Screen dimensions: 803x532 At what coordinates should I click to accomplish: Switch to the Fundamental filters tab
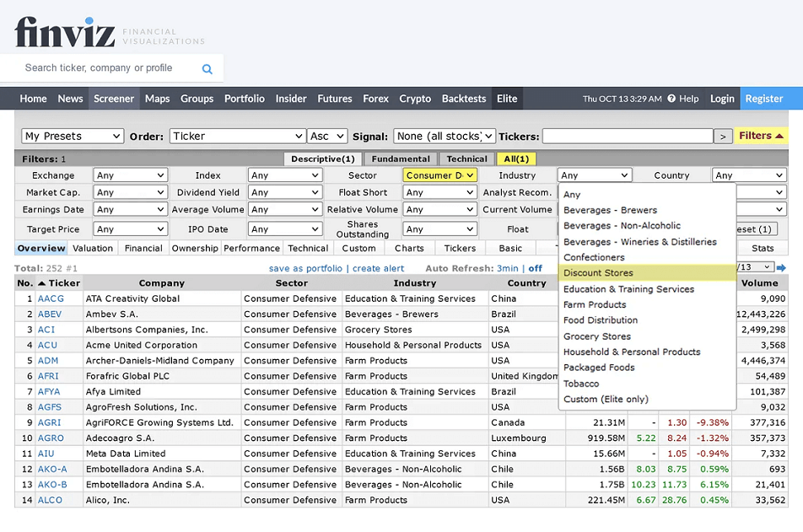tap(401, 159)
